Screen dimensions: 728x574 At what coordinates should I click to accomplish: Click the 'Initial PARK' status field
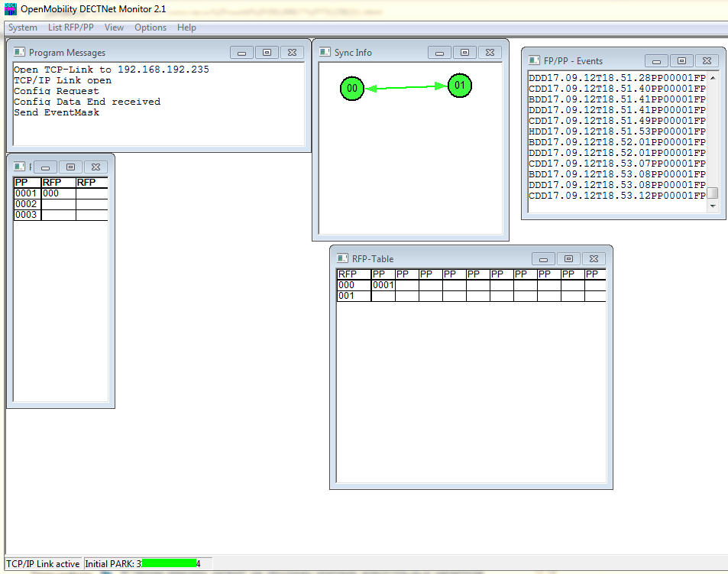click(x=148, y=564)
